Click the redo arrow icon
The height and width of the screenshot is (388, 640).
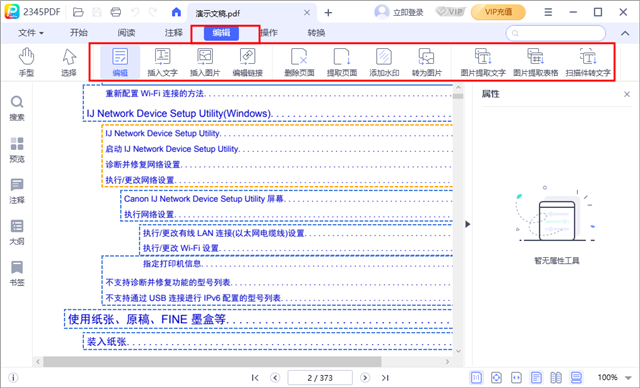tap(153, 12)
